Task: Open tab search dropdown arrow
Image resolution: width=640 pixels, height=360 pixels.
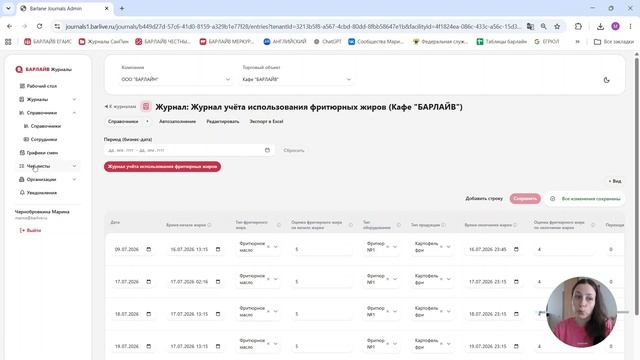Action: pyautogui.click(x=8, y=8)
